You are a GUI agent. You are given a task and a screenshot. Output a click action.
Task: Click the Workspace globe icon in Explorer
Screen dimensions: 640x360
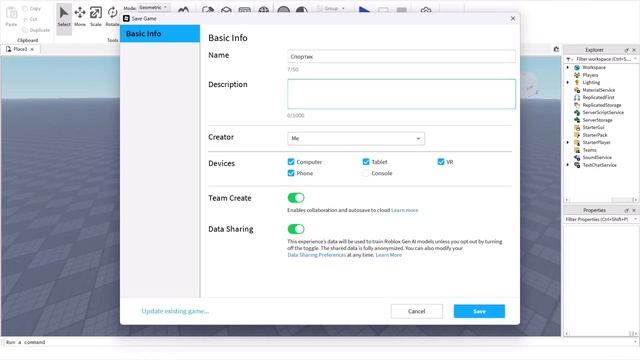[x=577, y=67]
